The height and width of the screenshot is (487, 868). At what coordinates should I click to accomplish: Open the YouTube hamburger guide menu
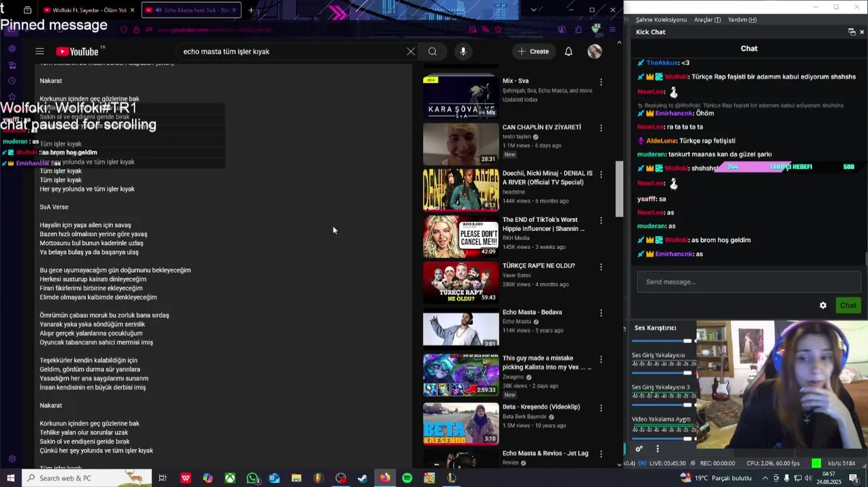coord(40,51)
